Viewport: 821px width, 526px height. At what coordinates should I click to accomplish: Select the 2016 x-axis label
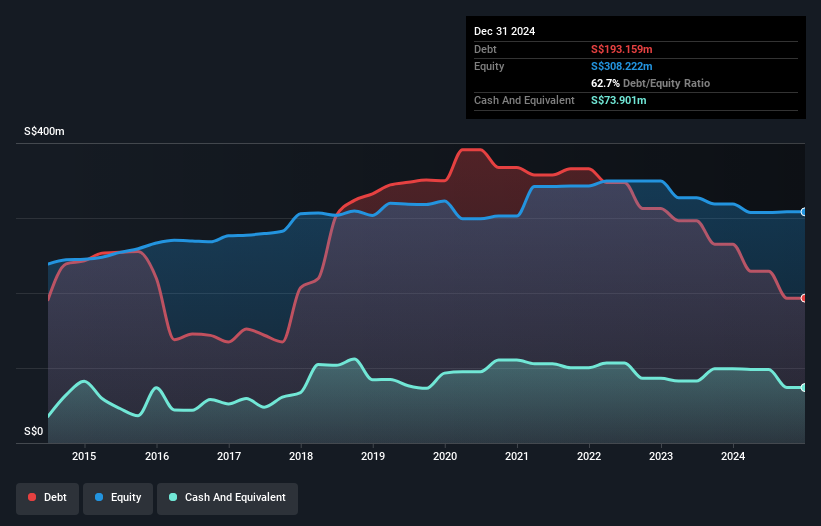click(157, 456)
